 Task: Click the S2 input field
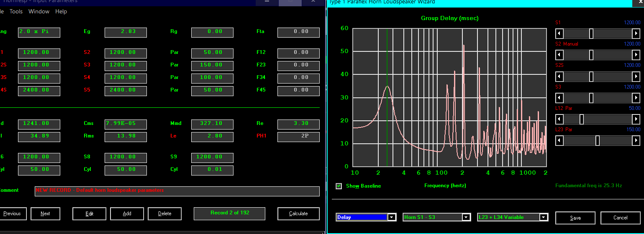click(126, 53)
